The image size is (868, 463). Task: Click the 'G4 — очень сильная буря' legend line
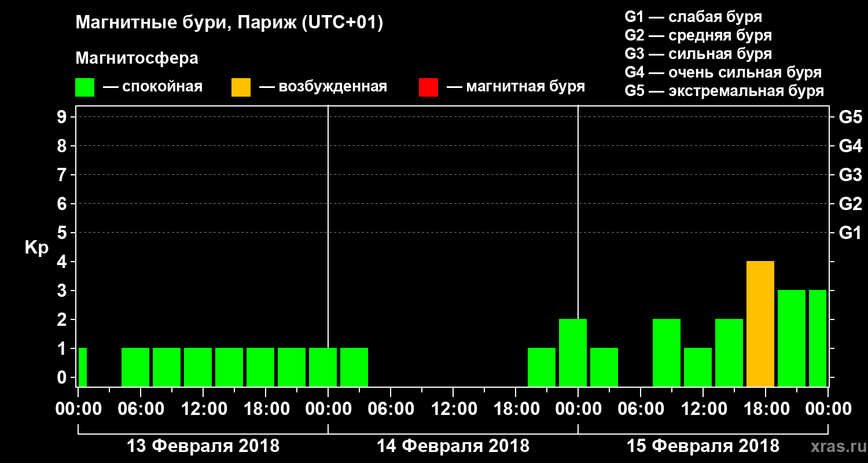pyautogui.click(x=723, y=72)
